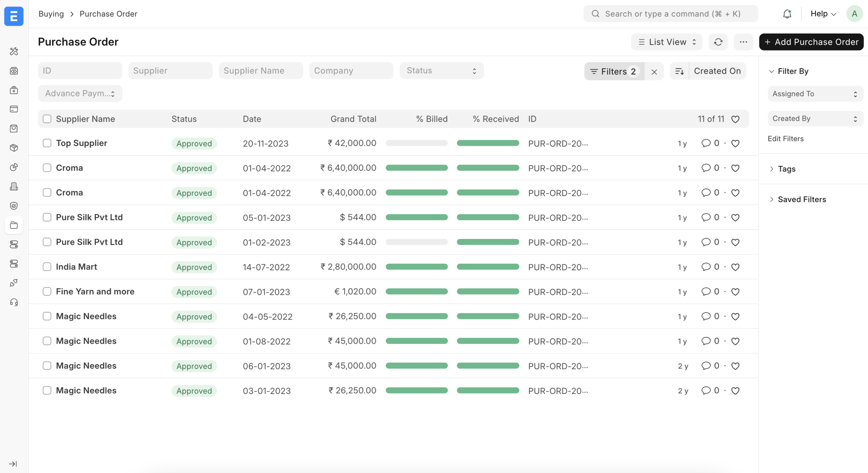Click the Add Purchase Order button
868x473 pixels.
coord(811,42)
